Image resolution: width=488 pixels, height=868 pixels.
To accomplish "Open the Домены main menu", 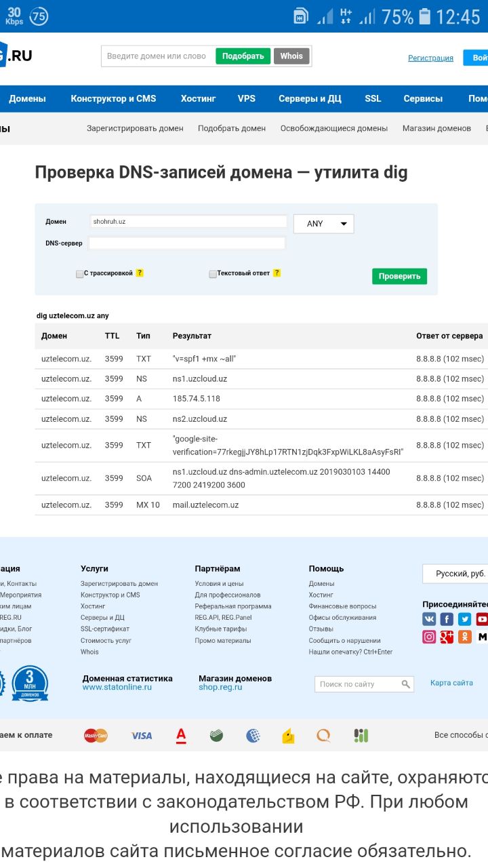I will [x=27, y=98].
